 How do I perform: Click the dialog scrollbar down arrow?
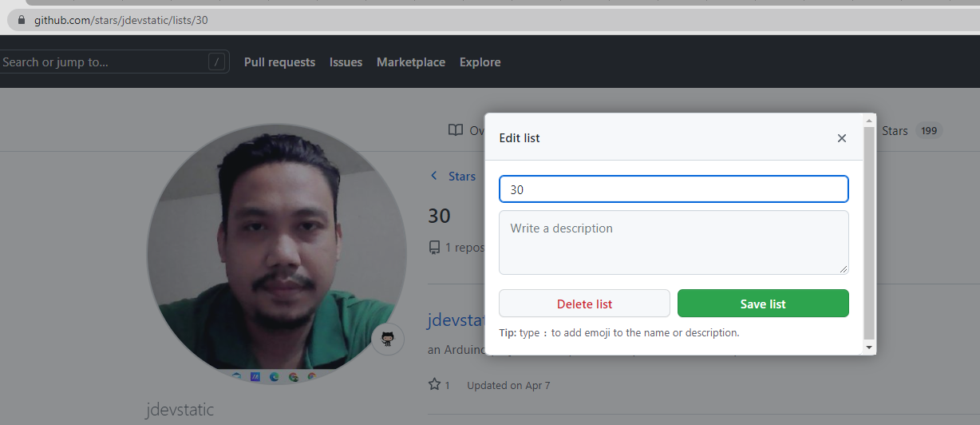(870, 348)
